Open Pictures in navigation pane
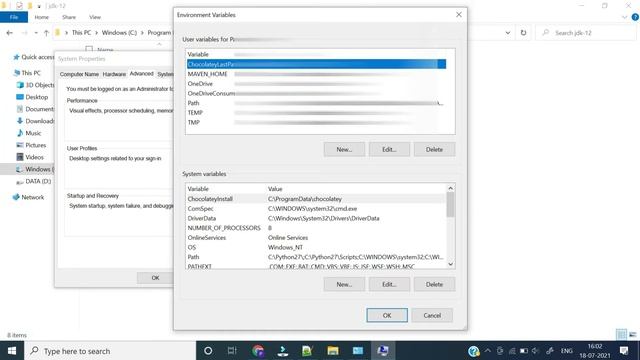Image resolution: width=640 pixels, height=360 pixels. click(31, 145)
